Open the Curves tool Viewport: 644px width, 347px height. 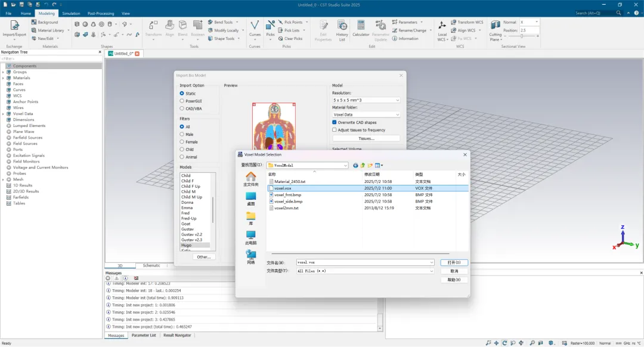pyautogui.click(x=255, y=29)
